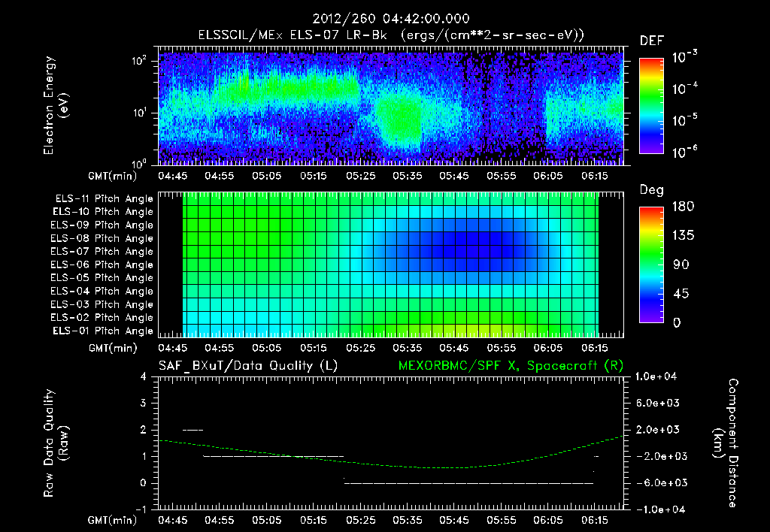Screen dimensions: 770x532
Task: Click the ELS-04 Pitch Angle row label
Action: [x=102, y=292]
